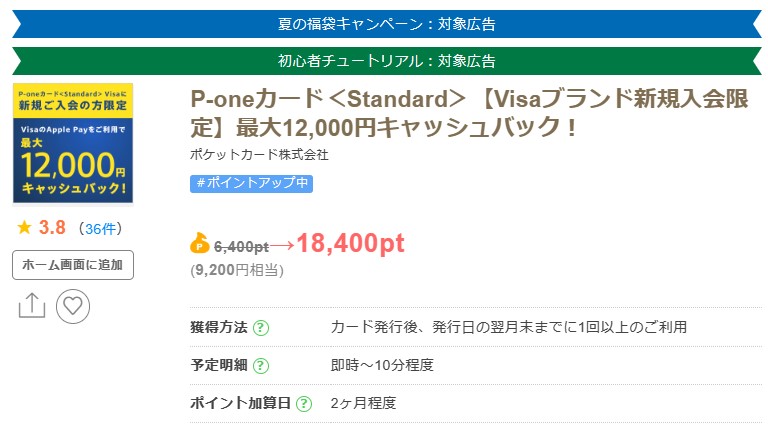Click the 獲得方法 row label

[x=219, y=327]
